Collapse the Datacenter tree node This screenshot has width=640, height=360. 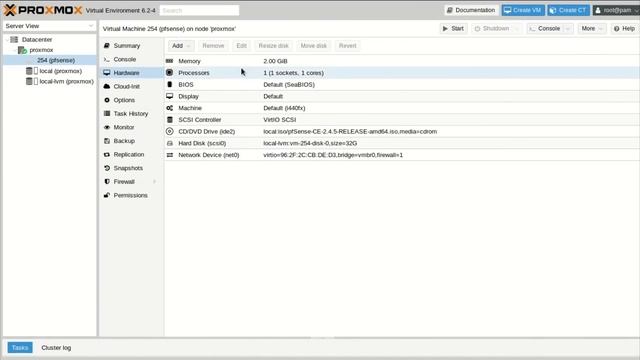coord(7,40)
